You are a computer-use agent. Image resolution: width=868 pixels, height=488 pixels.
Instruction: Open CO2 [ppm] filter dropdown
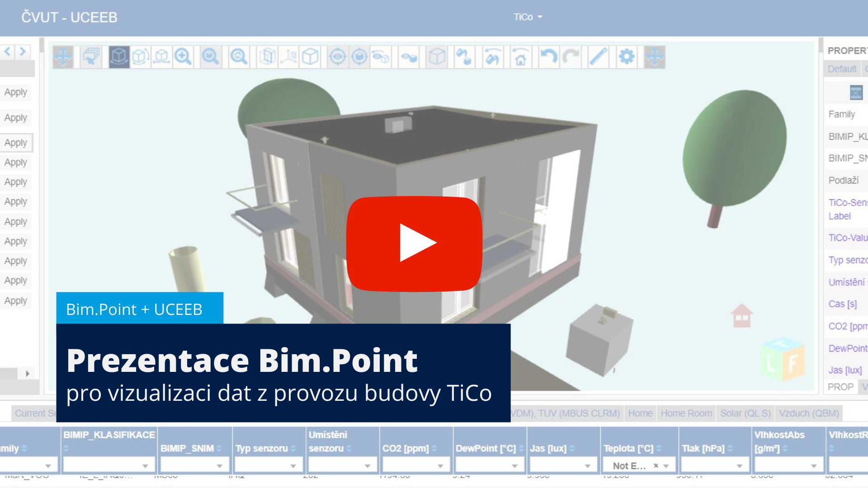pos(416,465)
